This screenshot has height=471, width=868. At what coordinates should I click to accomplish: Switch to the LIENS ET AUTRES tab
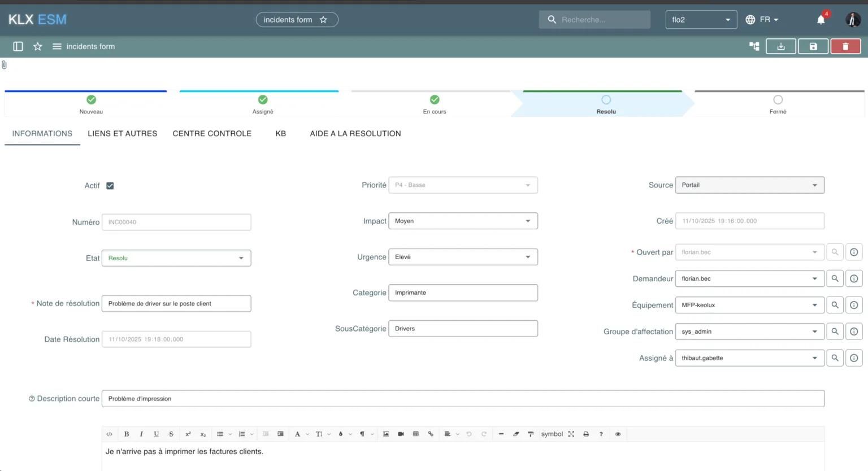(x=122, y=134)
